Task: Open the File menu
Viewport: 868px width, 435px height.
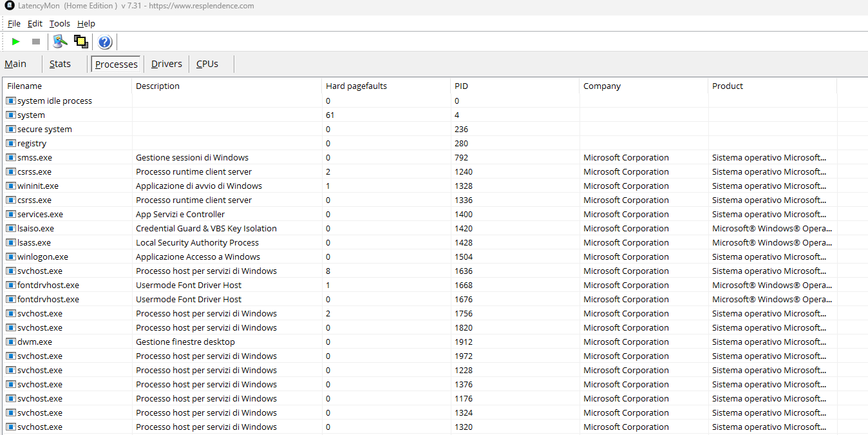Action: pyautogui.click(x=14, y=24)
